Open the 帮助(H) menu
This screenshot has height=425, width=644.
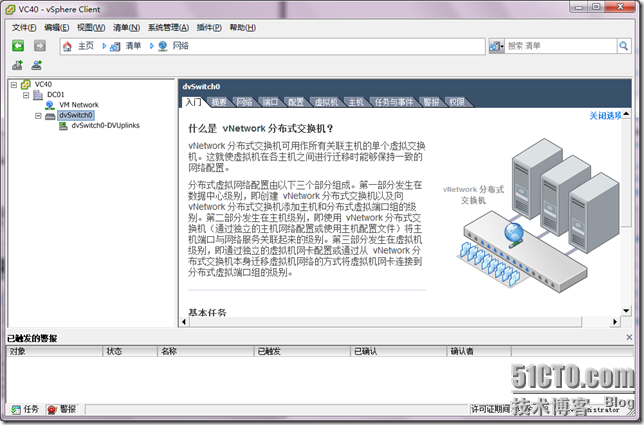point(242,28)
